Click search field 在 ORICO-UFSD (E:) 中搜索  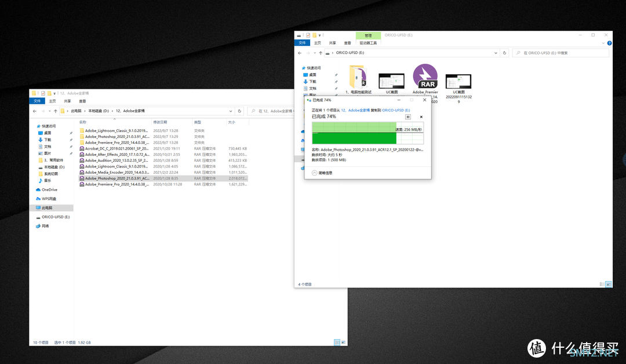point(561,53)
